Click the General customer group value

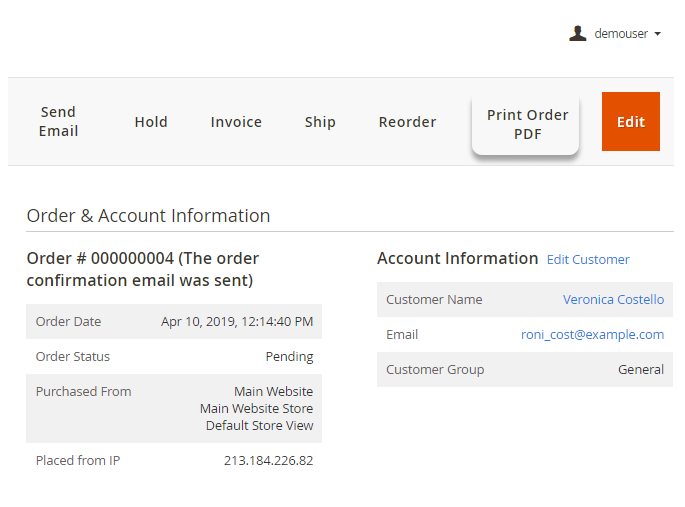pyautogui.click(x=640, y=370)
